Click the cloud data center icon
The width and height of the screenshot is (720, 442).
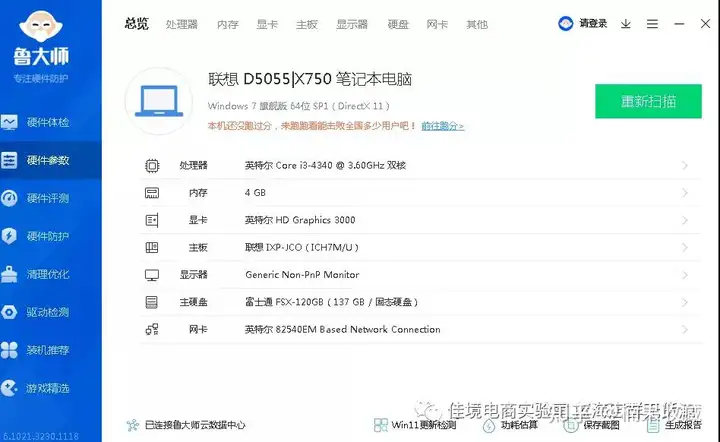click(x=133, y=425)
